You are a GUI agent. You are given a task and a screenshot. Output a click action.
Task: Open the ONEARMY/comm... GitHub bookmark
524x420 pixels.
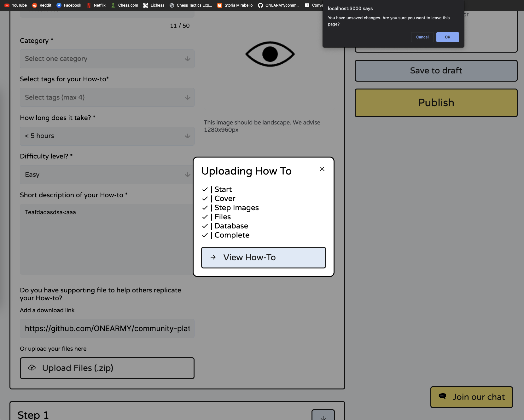279,5
